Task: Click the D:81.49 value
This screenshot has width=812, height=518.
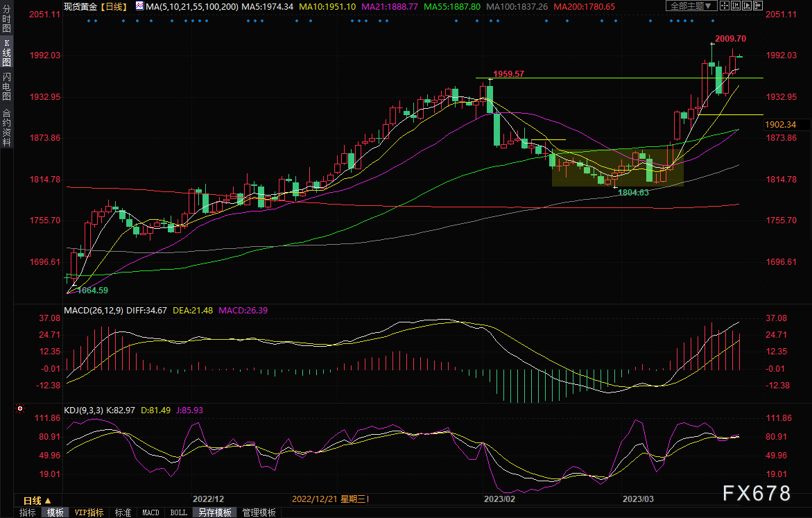Action: [155, 411]
